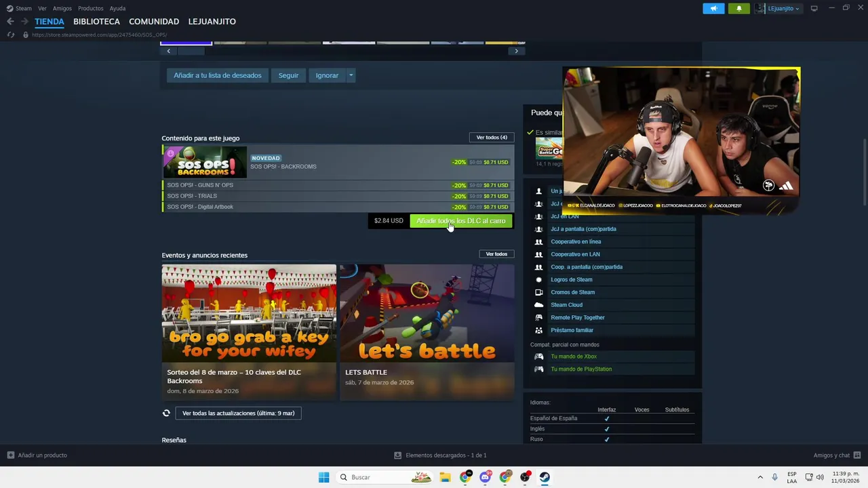The width and height of the screenshot is (868, 488).
Task: Add all DLC to cart
Action: point(461,221)
